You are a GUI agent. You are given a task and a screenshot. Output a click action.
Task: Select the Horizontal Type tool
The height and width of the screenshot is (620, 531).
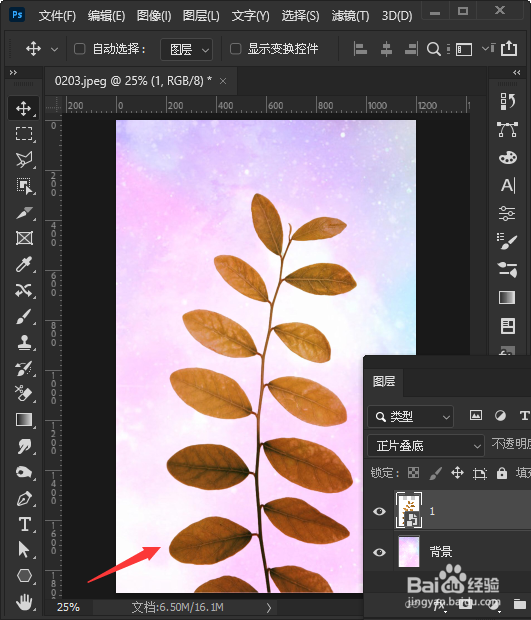click(24, 524)
